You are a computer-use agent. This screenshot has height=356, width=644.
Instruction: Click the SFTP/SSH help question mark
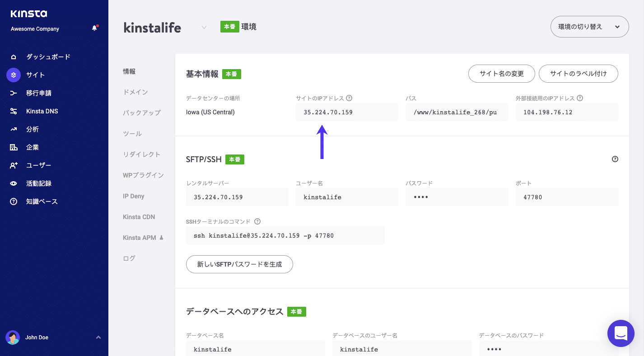[615, 159]
